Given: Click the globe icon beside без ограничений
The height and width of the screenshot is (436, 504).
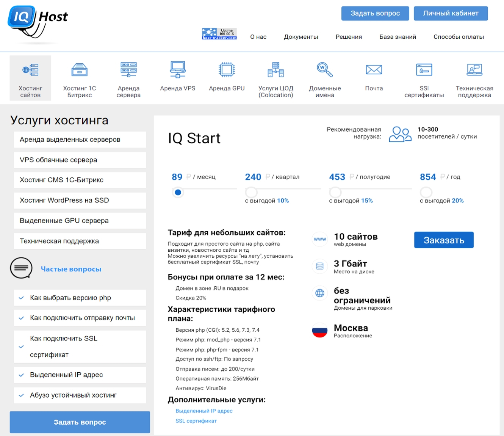Looking at the screenshot, I should 320,293.
